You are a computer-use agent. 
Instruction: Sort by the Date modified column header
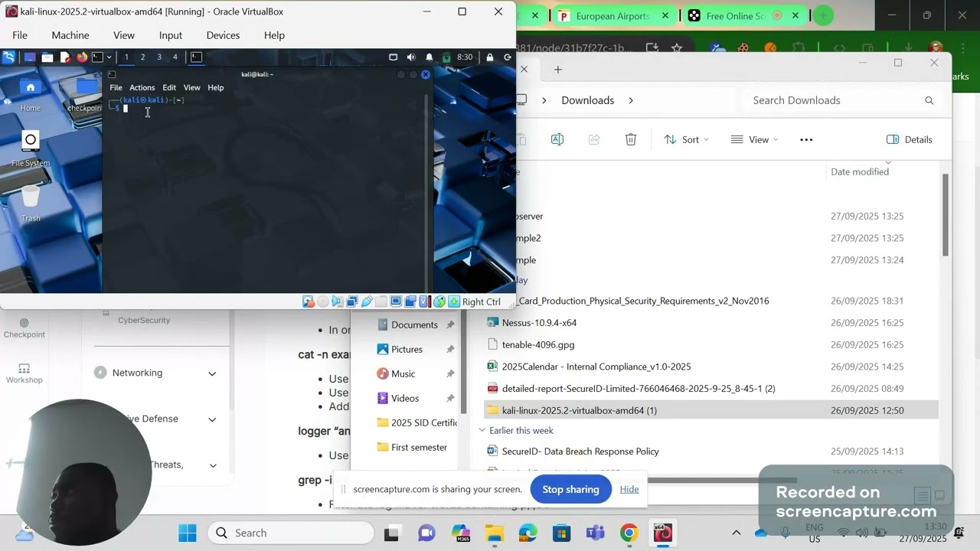pos(860,171)
